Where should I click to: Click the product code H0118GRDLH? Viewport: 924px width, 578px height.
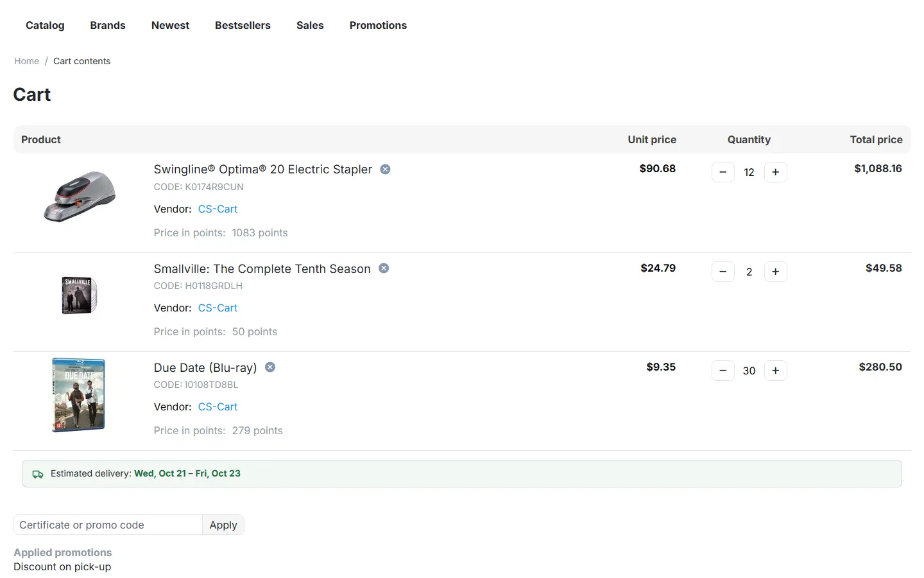tap(214, 286)
